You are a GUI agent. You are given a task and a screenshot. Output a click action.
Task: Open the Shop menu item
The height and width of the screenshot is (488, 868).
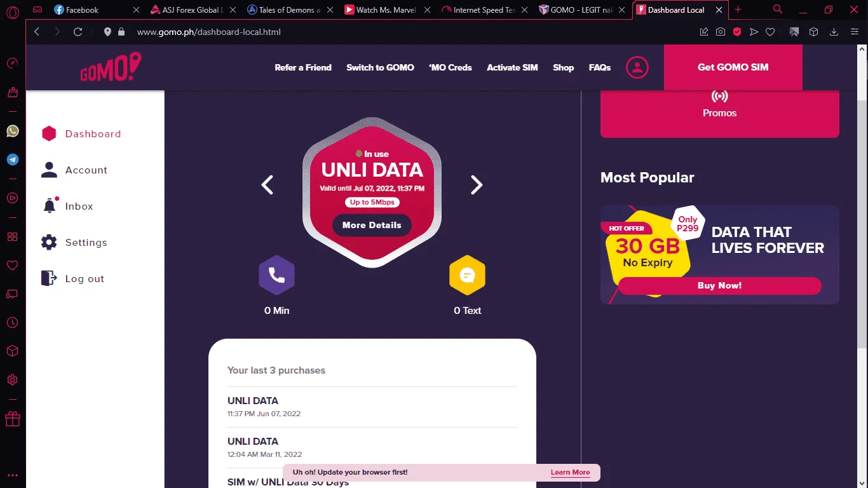(563, 67)
